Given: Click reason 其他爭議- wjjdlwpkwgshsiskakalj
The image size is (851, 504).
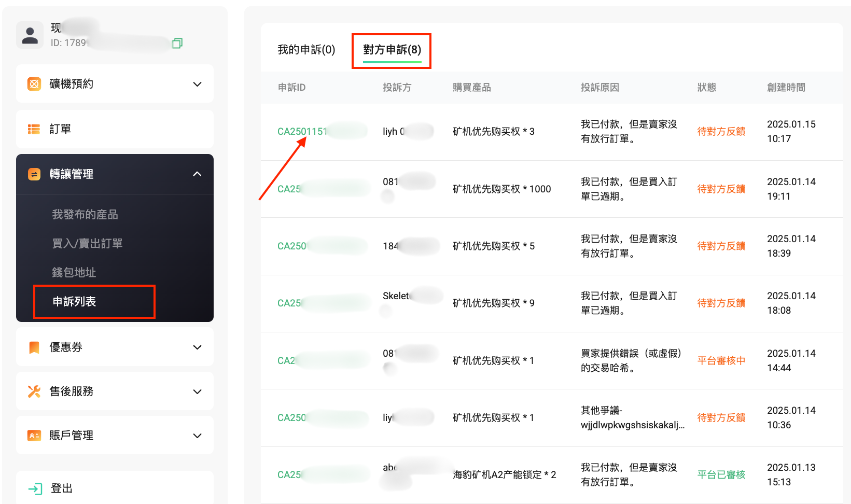Looking at the screenshot, I should [x=633, y=418].
